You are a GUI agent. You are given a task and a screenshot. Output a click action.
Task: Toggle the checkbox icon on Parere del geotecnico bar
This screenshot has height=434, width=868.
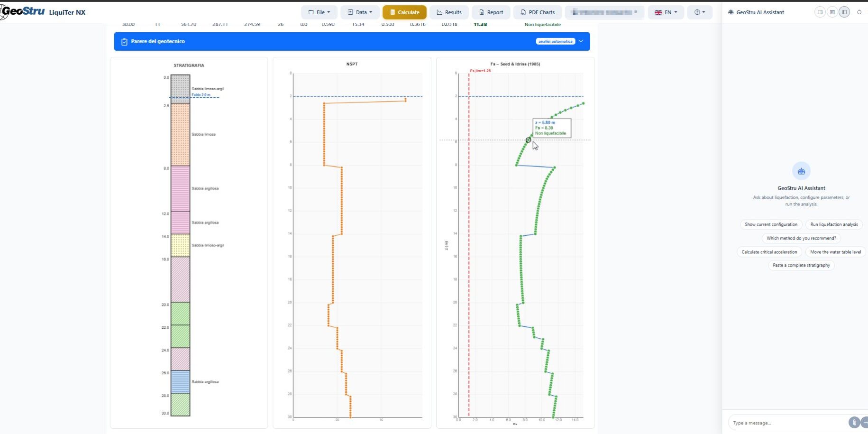click(x=123, y=41)
